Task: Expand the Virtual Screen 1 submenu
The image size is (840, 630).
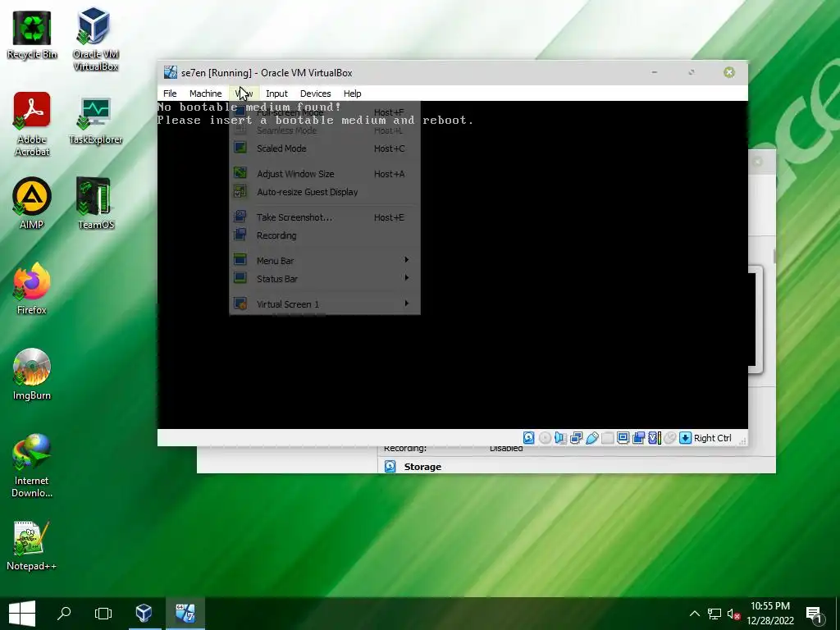Action: [x=325, y=304]
